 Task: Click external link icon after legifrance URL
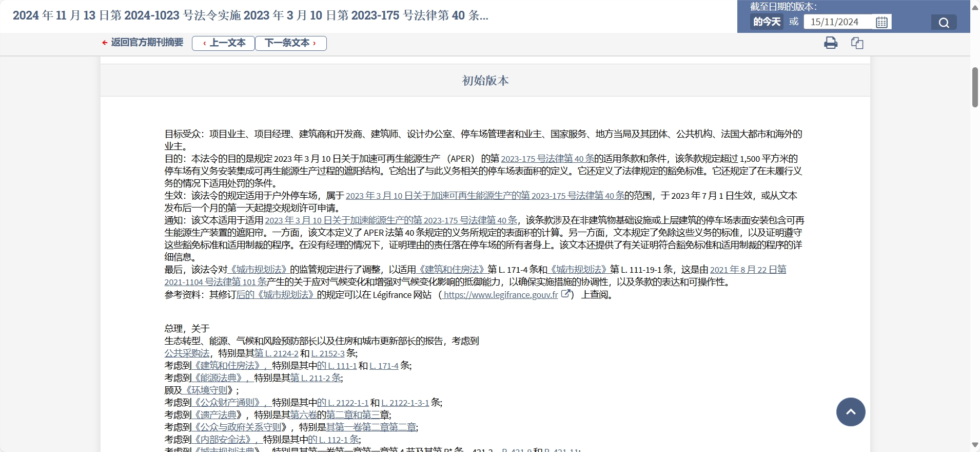click(565, 294)
